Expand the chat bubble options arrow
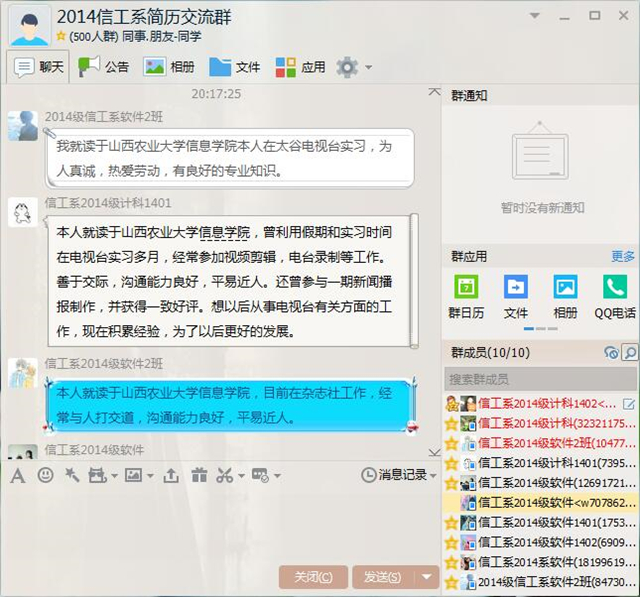 click(277, 476)
